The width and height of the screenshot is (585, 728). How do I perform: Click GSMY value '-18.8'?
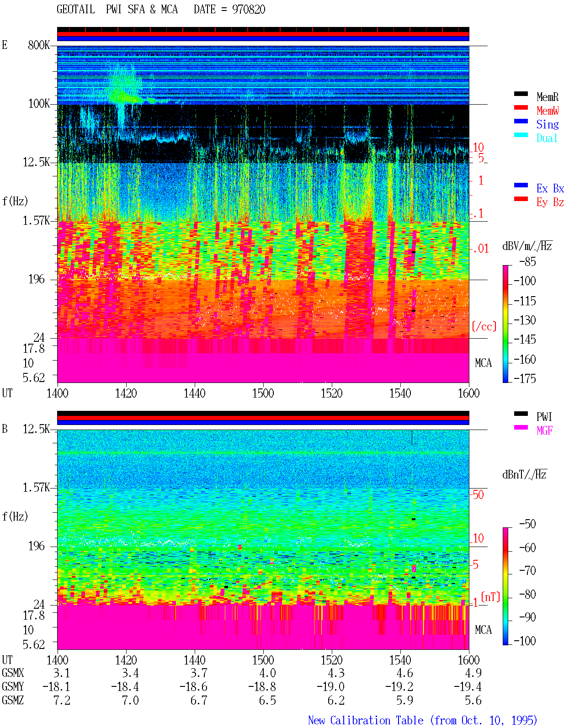(x=262, y=687)
